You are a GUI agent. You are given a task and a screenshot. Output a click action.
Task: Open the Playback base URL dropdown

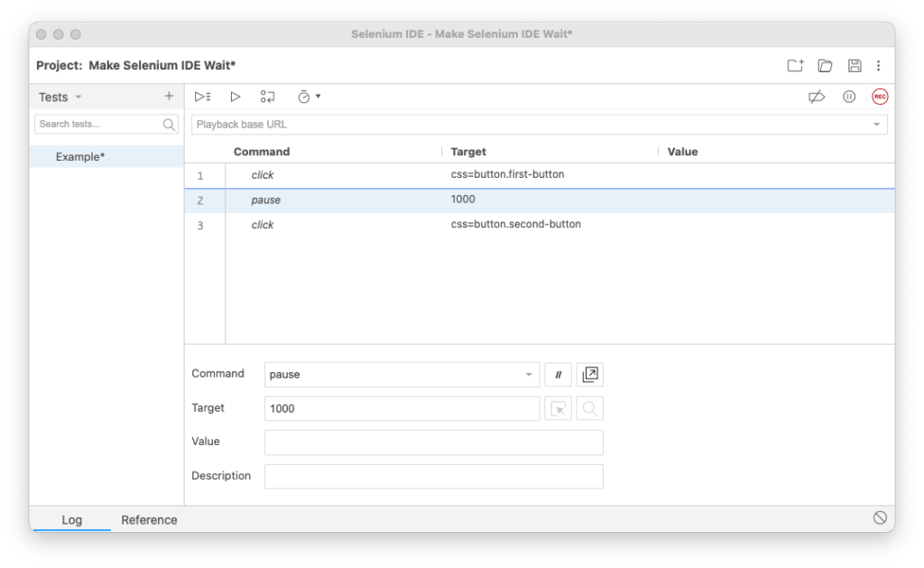(882, 124)
